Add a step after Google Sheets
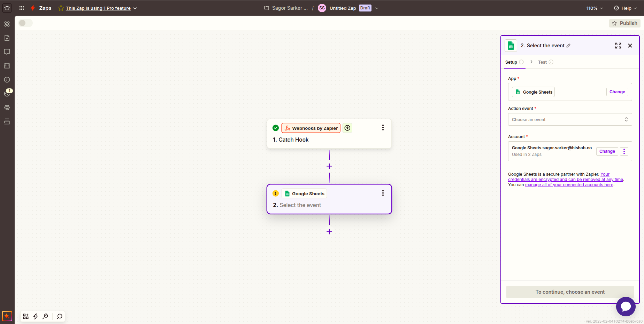 coord(329,232)
